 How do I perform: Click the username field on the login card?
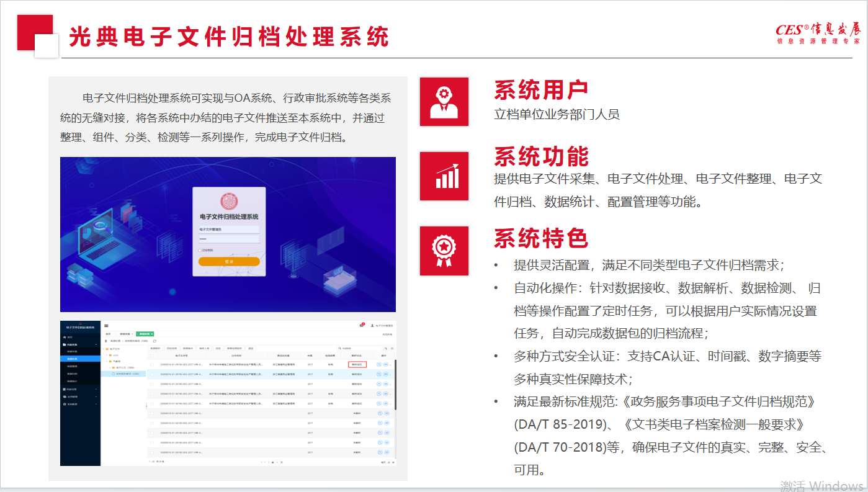(x=229, y=230)
